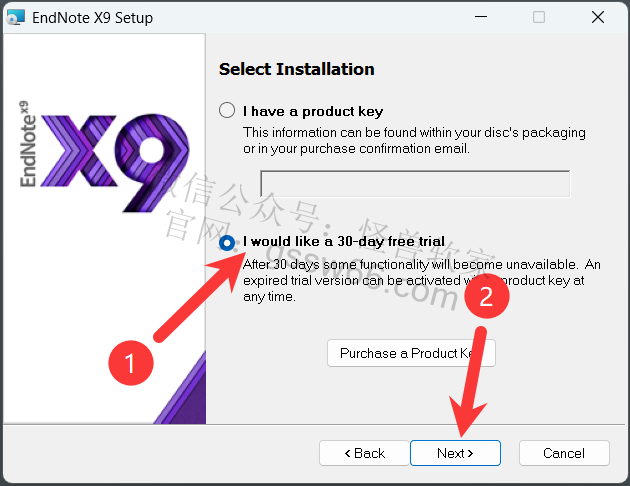Choose the 30-day free trial radio button

227,242
